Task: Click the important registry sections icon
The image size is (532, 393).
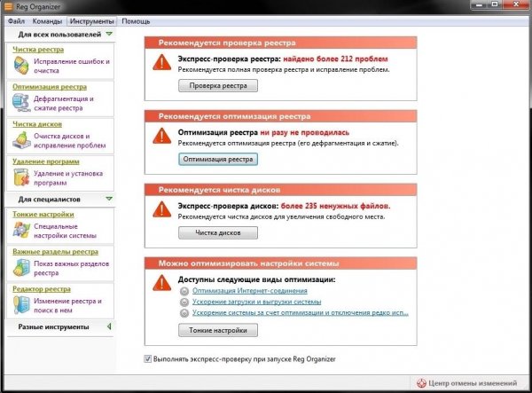Action: click(x=21, y=267)
